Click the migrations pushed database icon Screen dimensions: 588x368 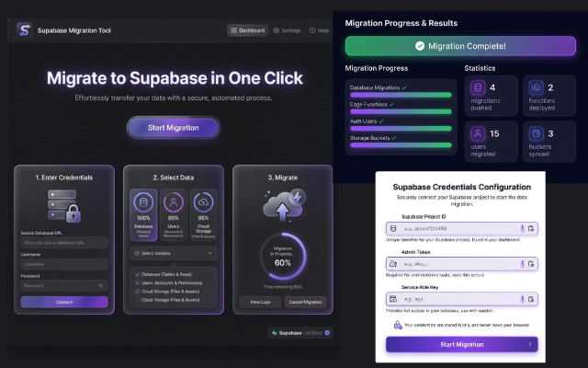(x=478, y=88)
